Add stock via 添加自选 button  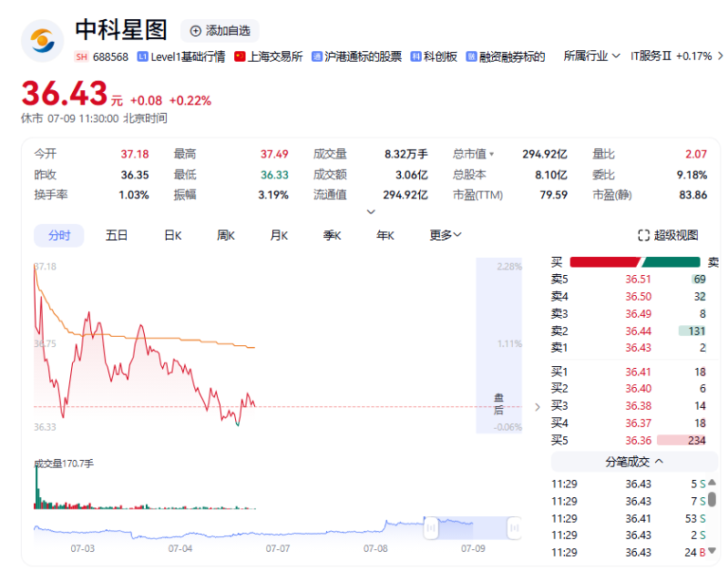(x=220, y=31)
